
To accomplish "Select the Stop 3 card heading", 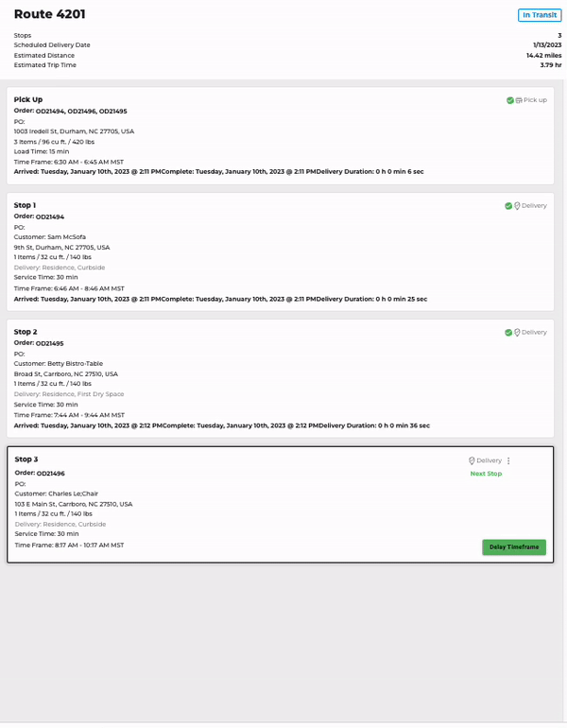I will (26, 459).
